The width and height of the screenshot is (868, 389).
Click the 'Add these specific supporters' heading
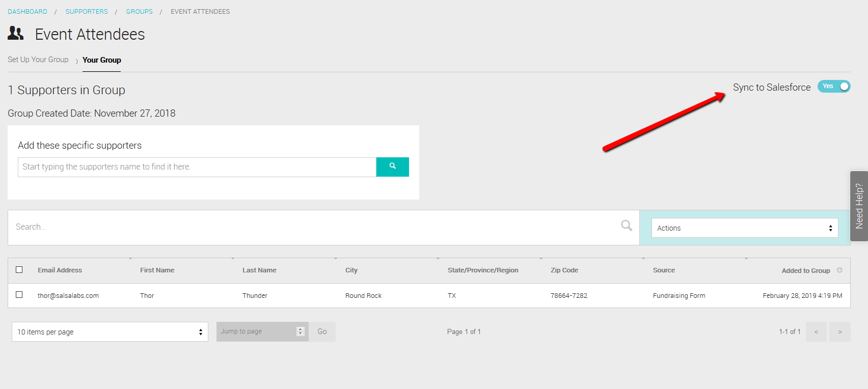[80, 146]
